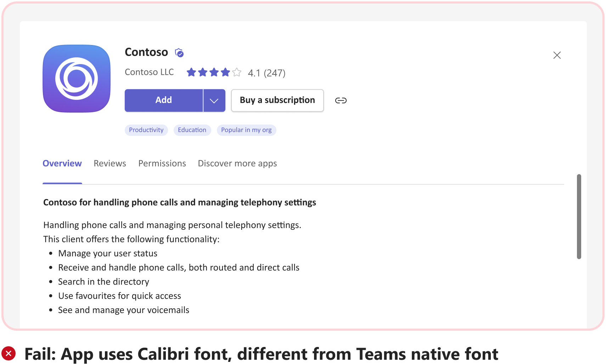
Task: Click the Contoso app title
Action: [x=146, y=52]
